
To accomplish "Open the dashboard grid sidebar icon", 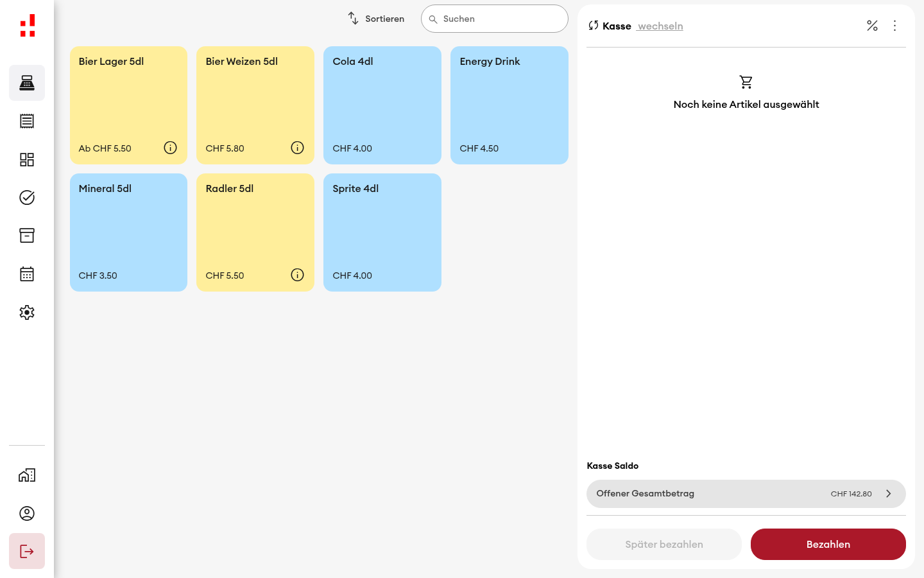I will point(27,159).
